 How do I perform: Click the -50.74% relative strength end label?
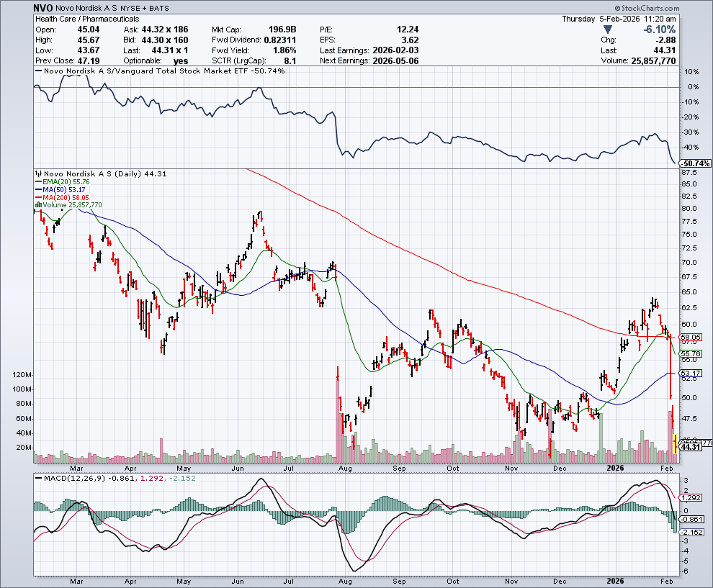click(691, 164)
